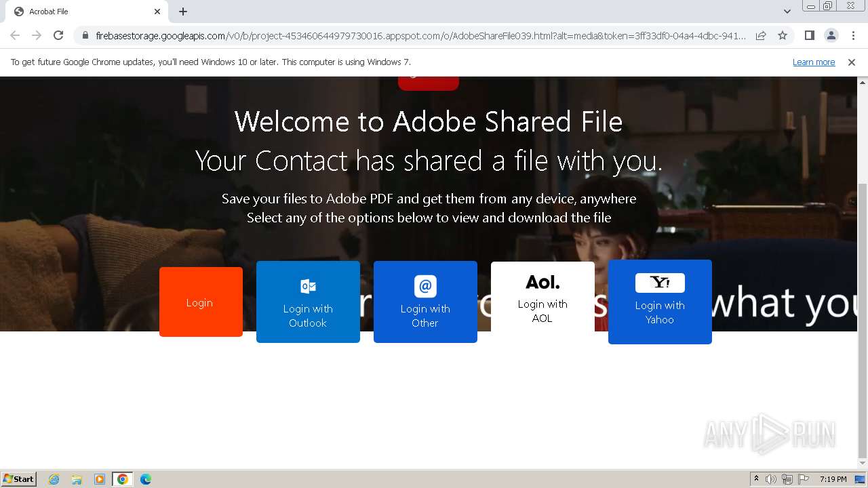Choose Login with Yahoo tile

[x=660, y=302]
